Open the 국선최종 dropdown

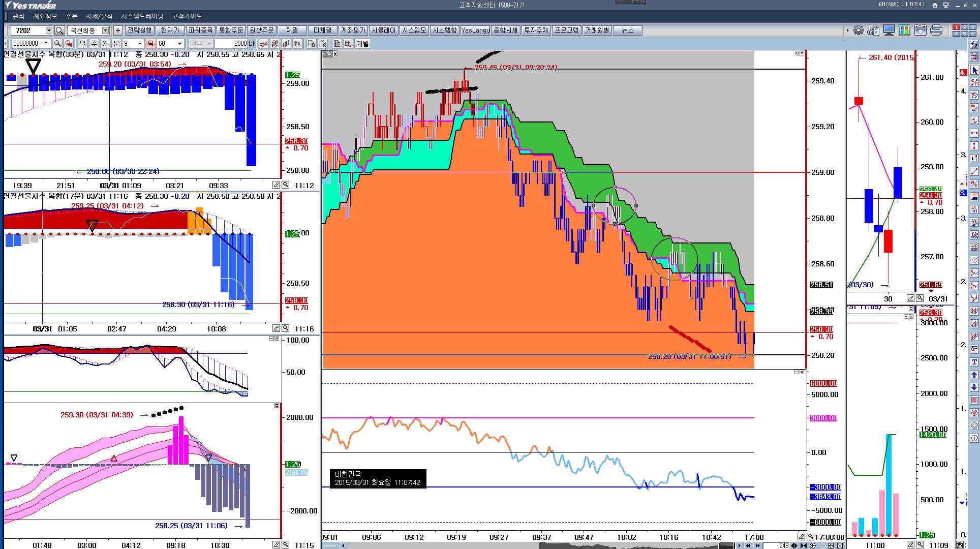pyautogui.click(x=105, y=30)
